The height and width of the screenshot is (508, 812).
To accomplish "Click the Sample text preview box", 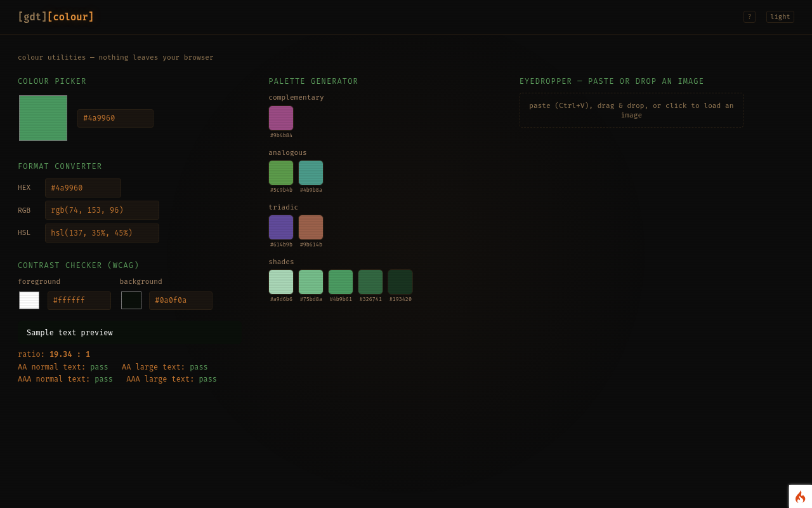I will click(x=129, y=333).
